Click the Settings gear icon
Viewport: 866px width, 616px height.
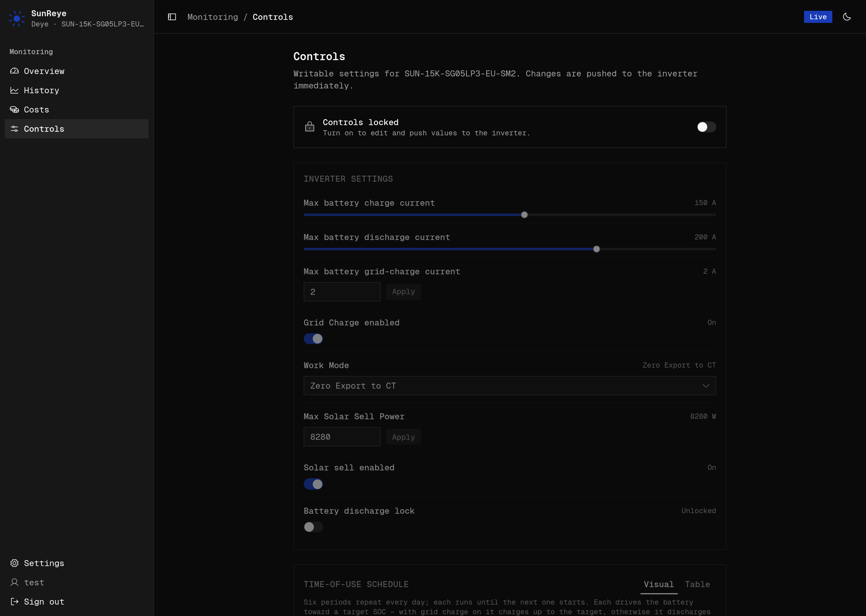pos(14,563)
